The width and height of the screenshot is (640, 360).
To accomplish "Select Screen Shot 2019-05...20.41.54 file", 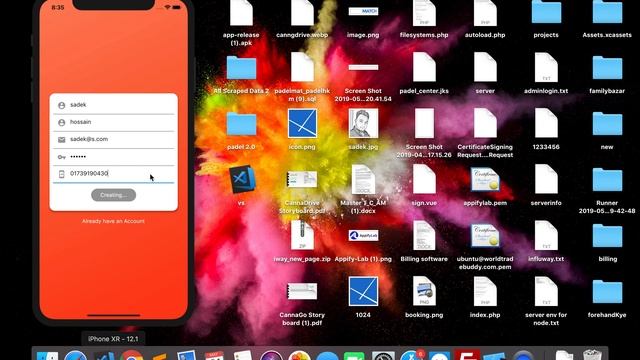I will [x=363, y=67].
